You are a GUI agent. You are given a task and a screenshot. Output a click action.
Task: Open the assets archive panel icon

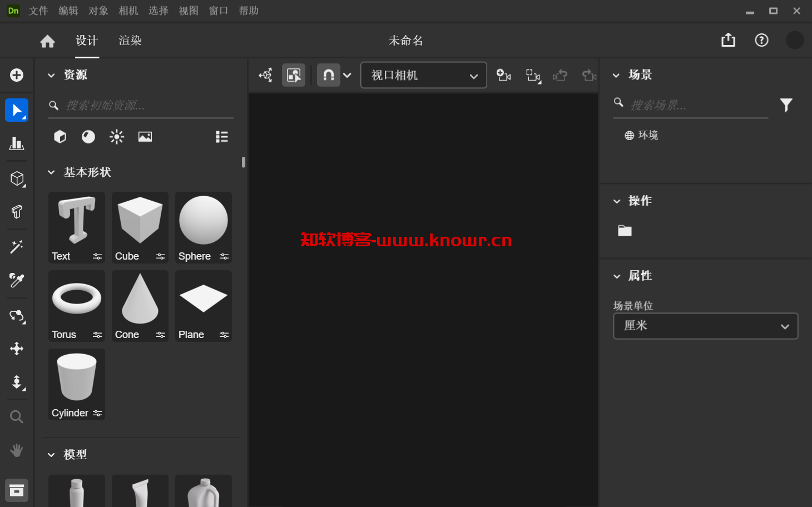point(17,490)
